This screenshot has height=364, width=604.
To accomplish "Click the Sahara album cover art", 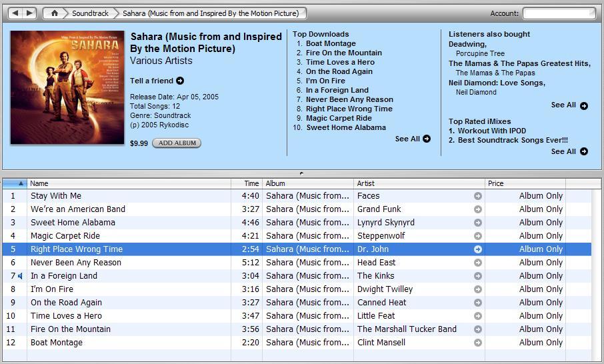I will 67,87.
